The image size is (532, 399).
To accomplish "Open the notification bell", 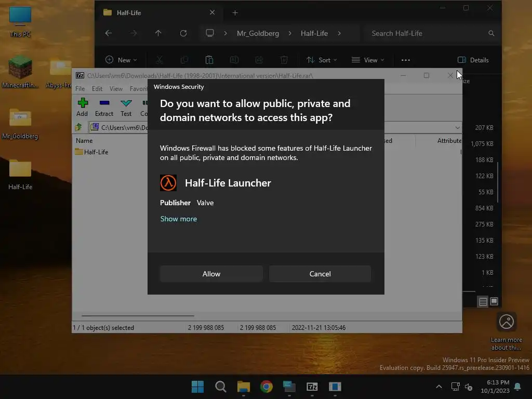I will pyautogui.click(x=517, y=387).
